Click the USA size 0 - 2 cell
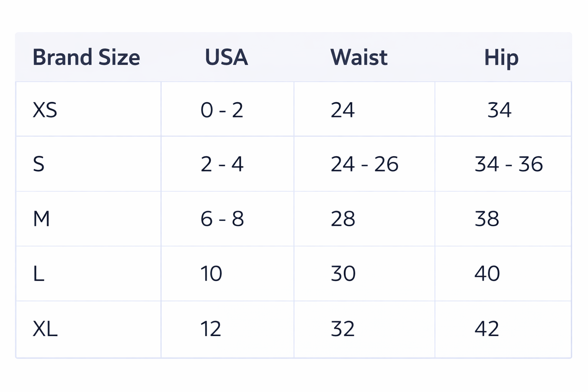The height and width of the screenshot is (392, 588). click(222, 110)
